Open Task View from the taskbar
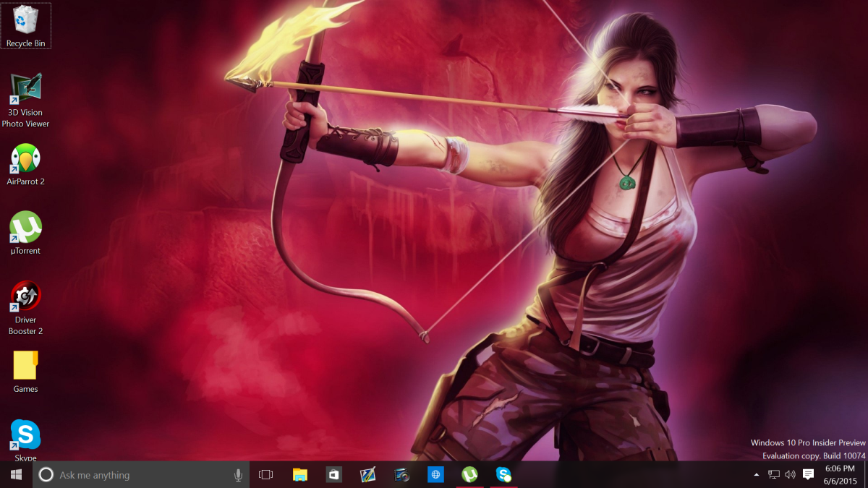Screen dimensions: 868x488 [x=266, y=475]
